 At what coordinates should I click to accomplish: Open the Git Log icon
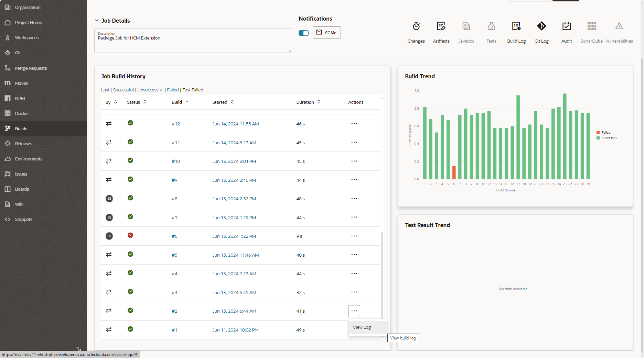541,26
